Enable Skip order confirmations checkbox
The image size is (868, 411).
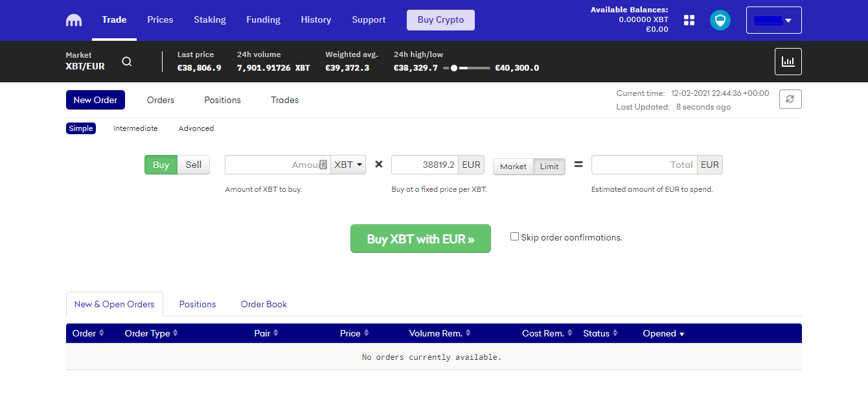click(515, 237)
